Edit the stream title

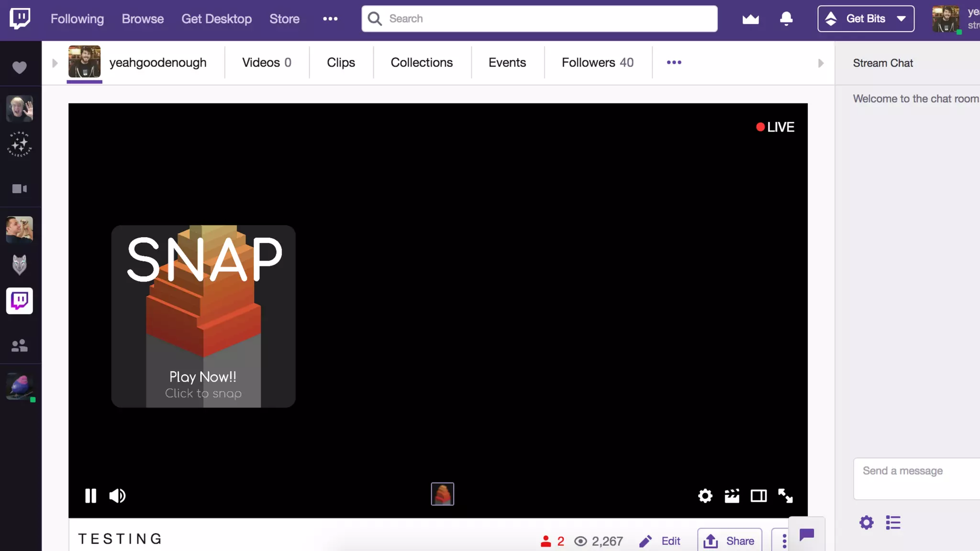click(x=660, y=540)
